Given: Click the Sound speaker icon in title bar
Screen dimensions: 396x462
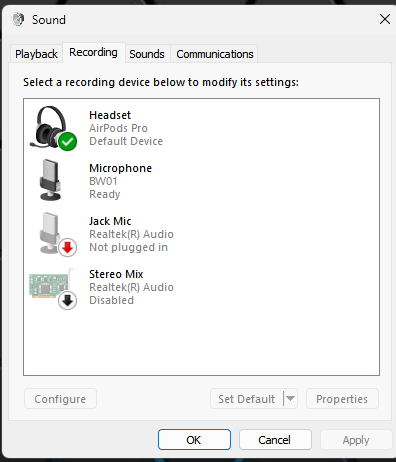Looking at the screenshot, I should [18, 19].
